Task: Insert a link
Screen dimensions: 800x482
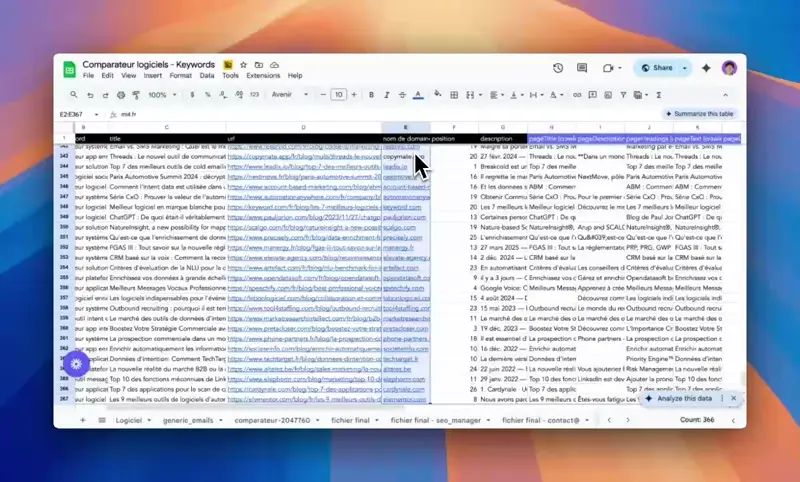Action: 577,95
